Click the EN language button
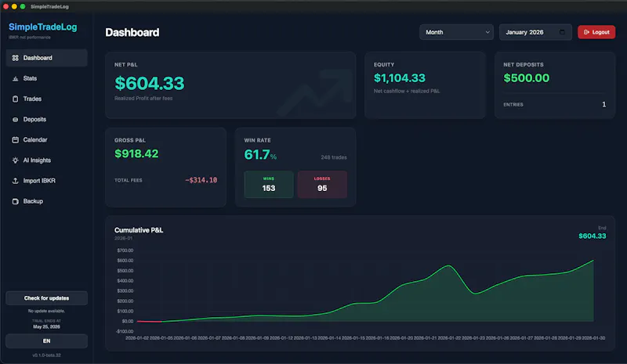Screen dimensions: 627x364 click(x=46, y=341)
